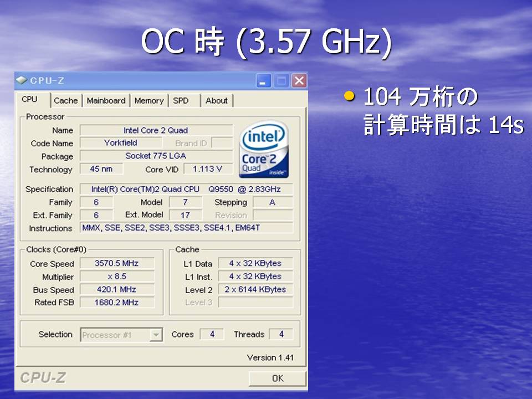The image size is (532, 399).
Task: Open the About tab
Action: tap(217, 101)
